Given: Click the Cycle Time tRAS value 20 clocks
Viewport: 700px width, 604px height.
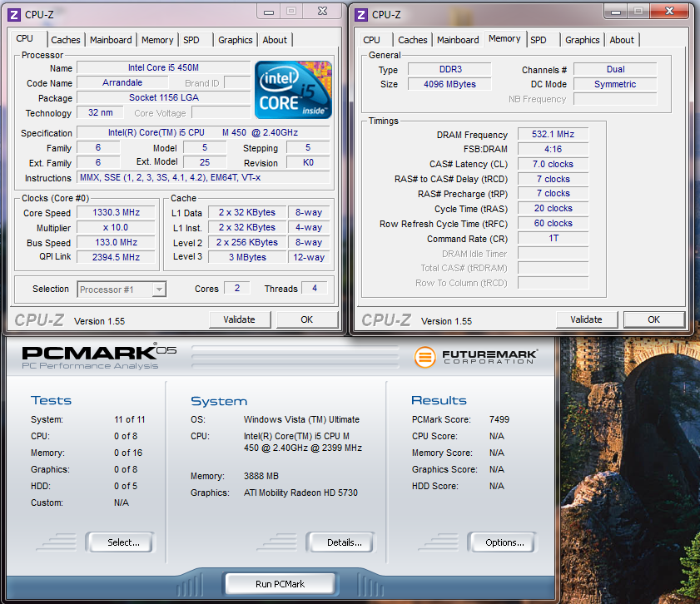Looking at the screenshot, I should click(554, 208).
